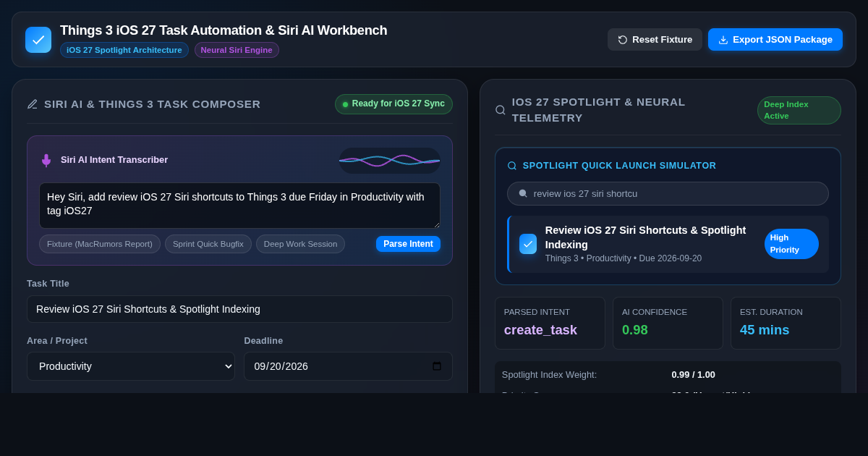This screenshot has width=868, height=456.
Task: Click the purple Siri microphone icon
Action: click(46, 160)
